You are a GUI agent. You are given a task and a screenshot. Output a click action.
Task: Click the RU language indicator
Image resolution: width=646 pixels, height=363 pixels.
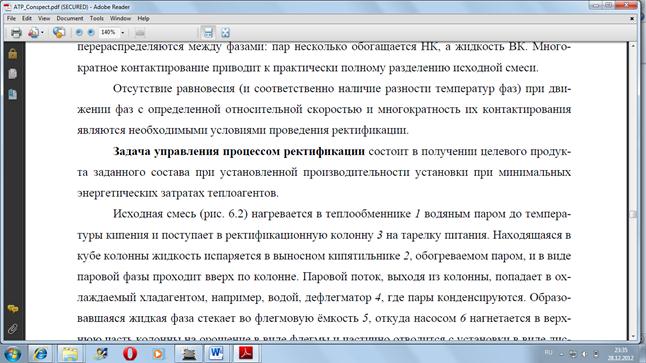point(548,353)
